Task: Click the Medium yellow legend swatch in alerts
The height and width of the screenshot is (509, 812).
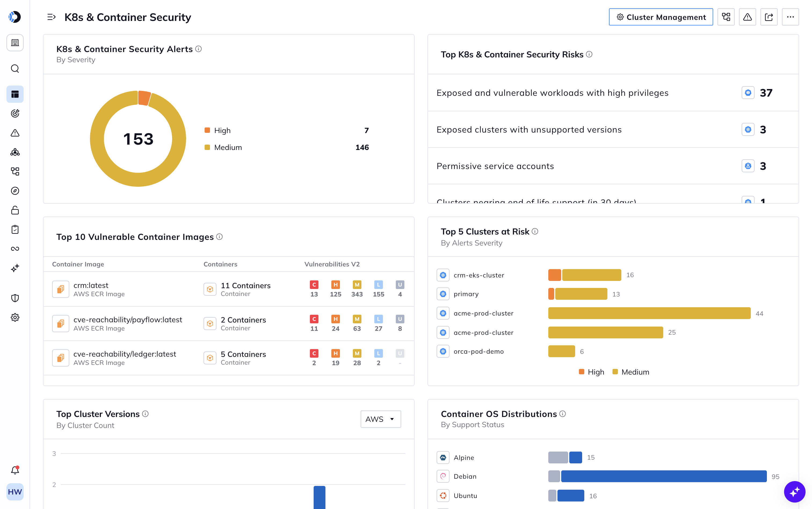Action: (x=207, y=147)
